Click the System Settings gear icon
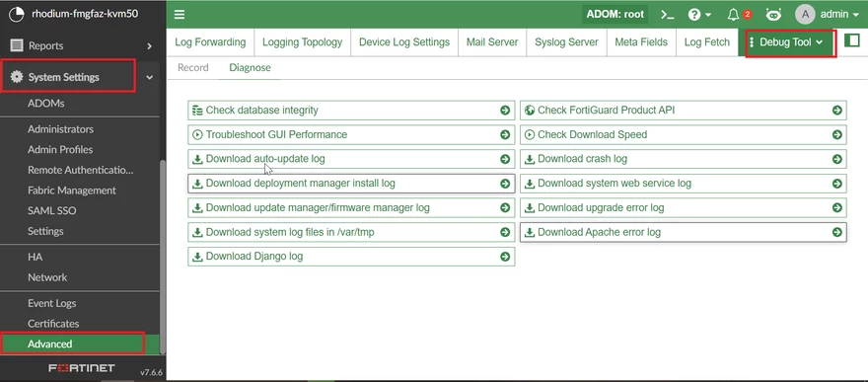This screenshot has width=868, height=382. [x=17, y=77]
